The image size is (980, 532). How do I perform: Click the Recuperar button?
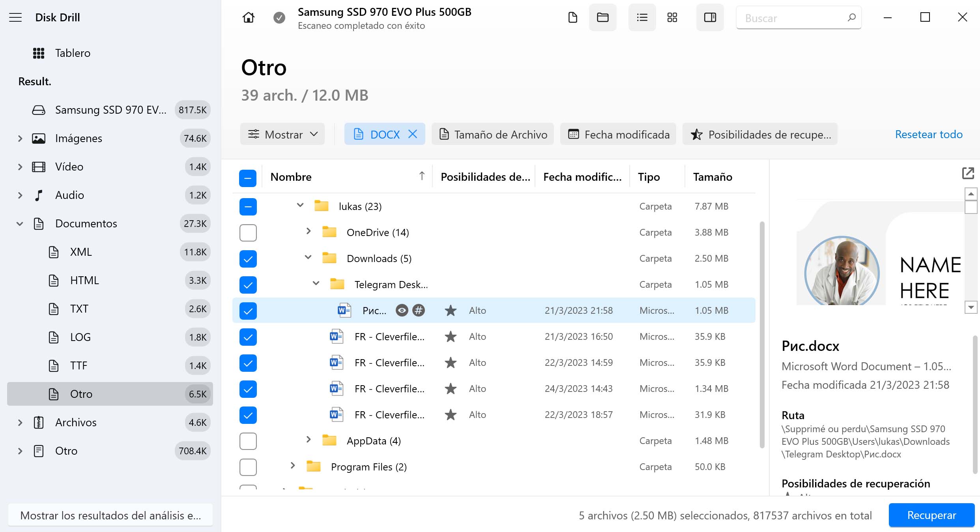pyautogui.click(x=931, y=515)
